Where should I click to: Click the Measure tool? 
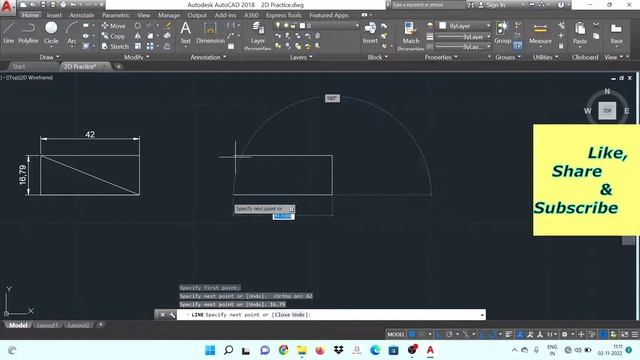pyautogui.click(x=540, y=32)
